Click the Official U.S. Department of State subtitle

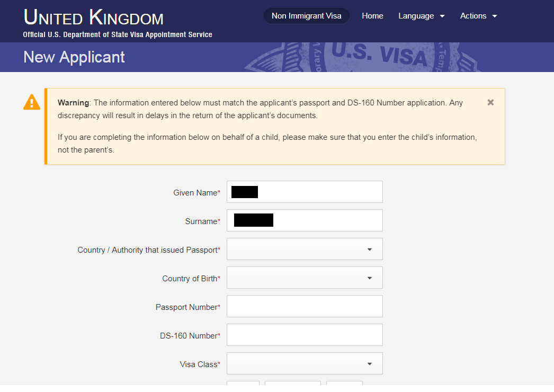[118, 34]
